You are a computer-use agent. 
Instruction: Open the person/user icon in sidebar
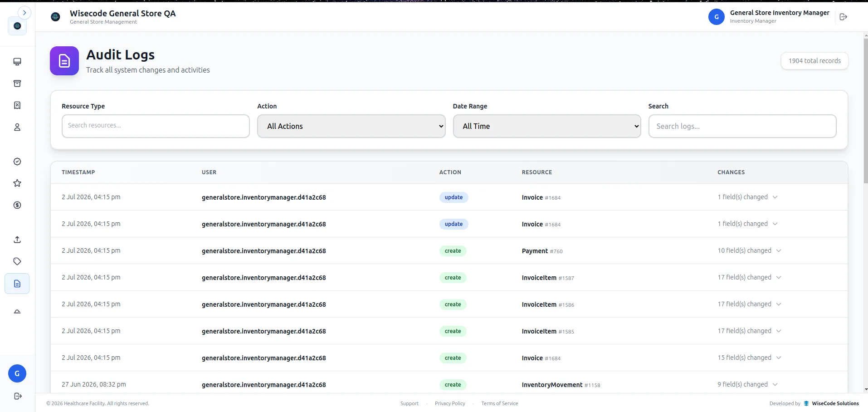pos(17,128)
